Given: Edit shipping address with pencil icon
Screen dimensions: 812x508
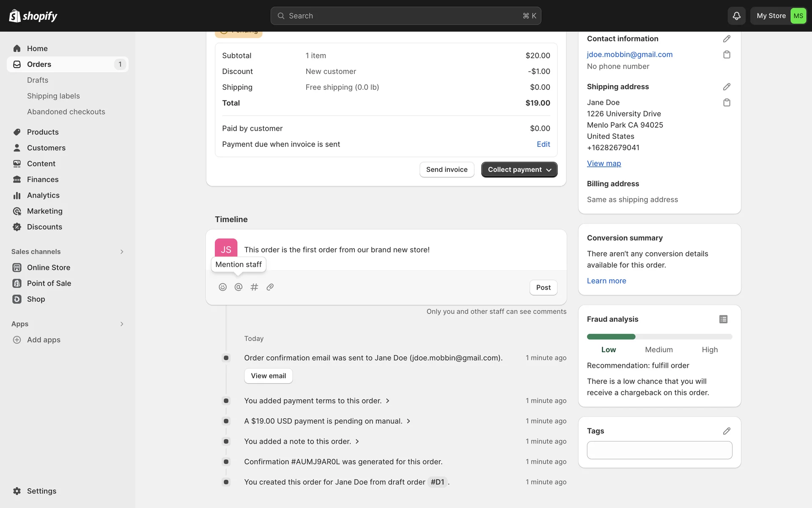Looking at the screenshot, I should (x=727, y=87).
